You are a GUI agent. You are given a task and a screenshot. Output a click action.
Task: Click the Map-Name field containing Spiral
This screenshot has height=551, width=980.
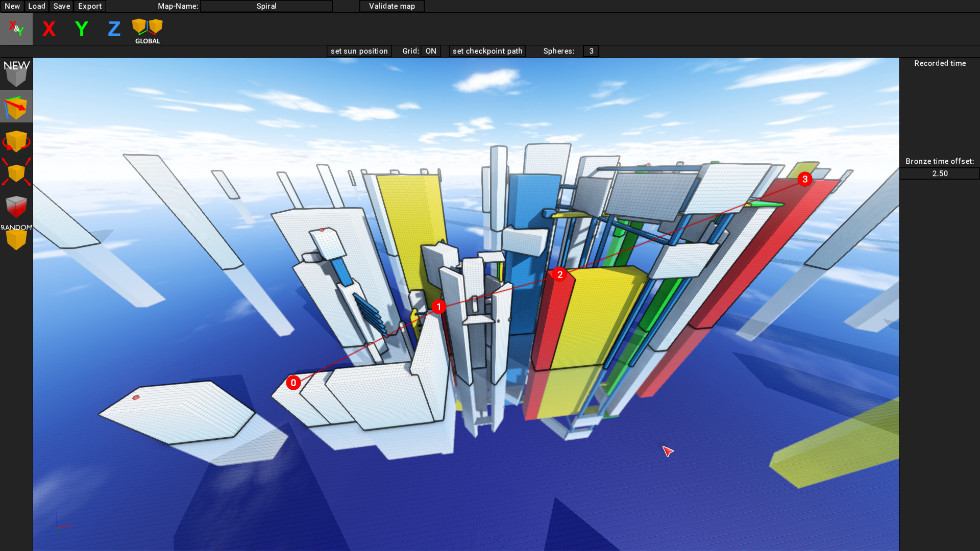[266, 6]
